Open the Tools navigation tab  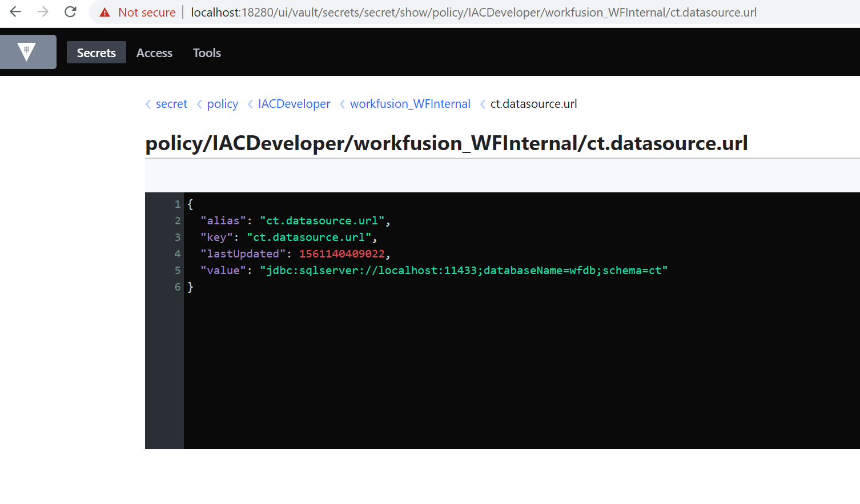(x=207, y=53)
